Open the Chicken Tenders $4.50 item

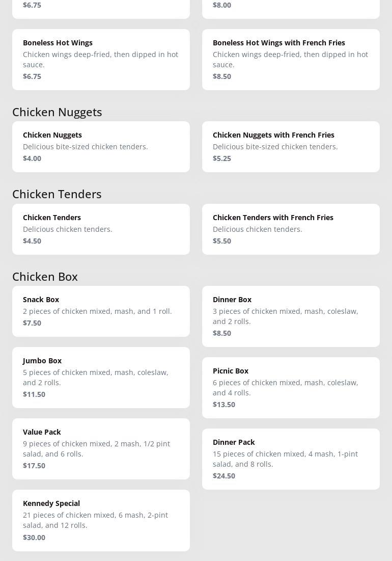[x=101, y=229]
